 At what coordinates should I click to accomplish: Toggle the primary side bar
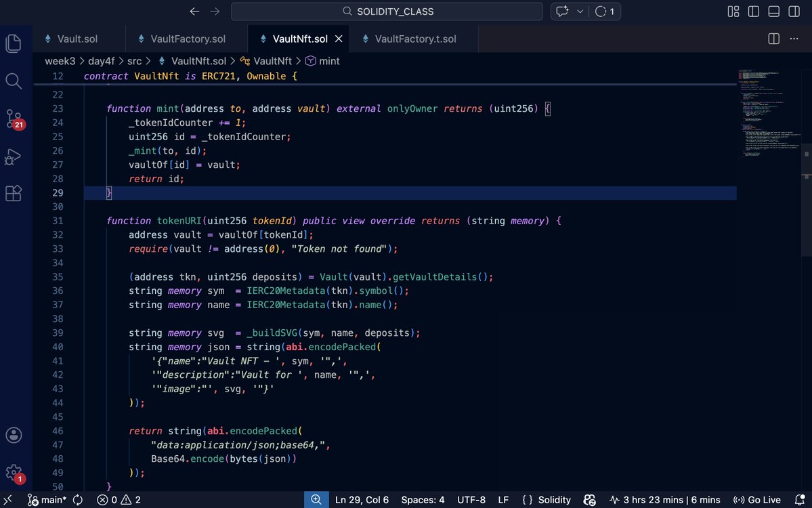(754, 12)
